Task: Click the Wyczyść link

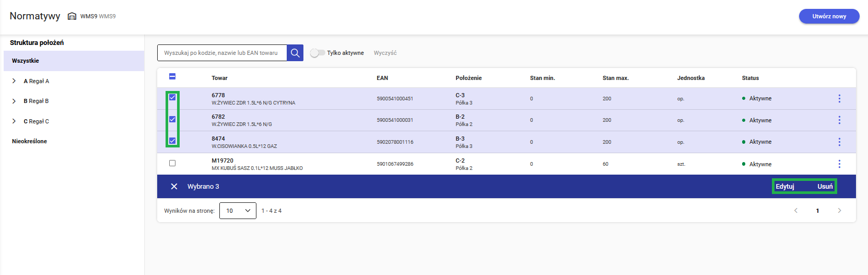Action: point(385,53)
